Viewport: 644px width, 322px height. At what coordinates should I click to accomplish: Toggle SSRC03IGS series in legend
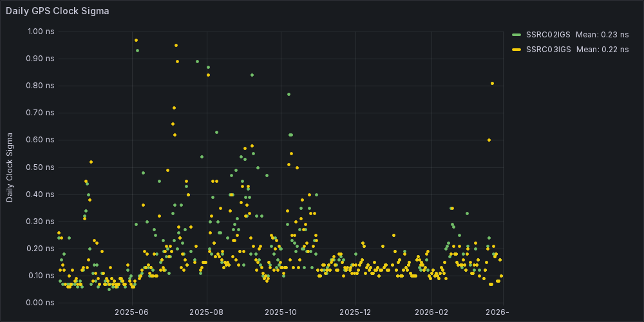[x=547, y=50]
